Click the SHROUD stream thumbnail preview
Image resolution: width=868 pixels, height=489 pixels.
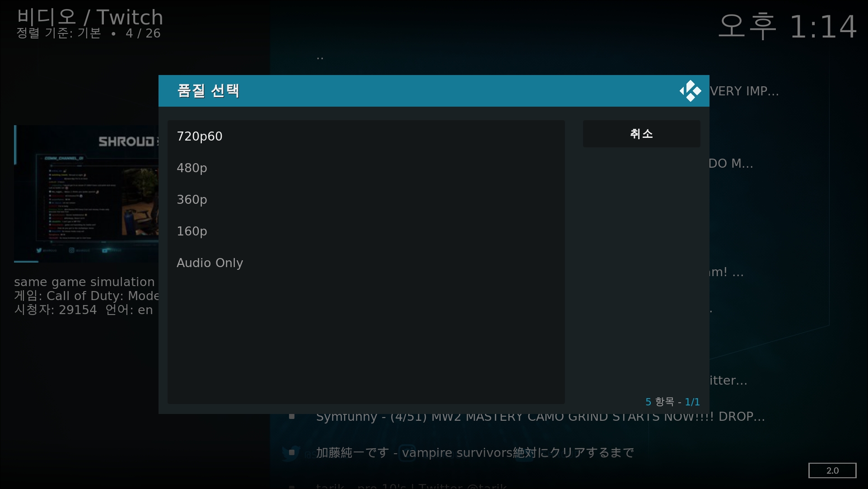coord(86,194)
